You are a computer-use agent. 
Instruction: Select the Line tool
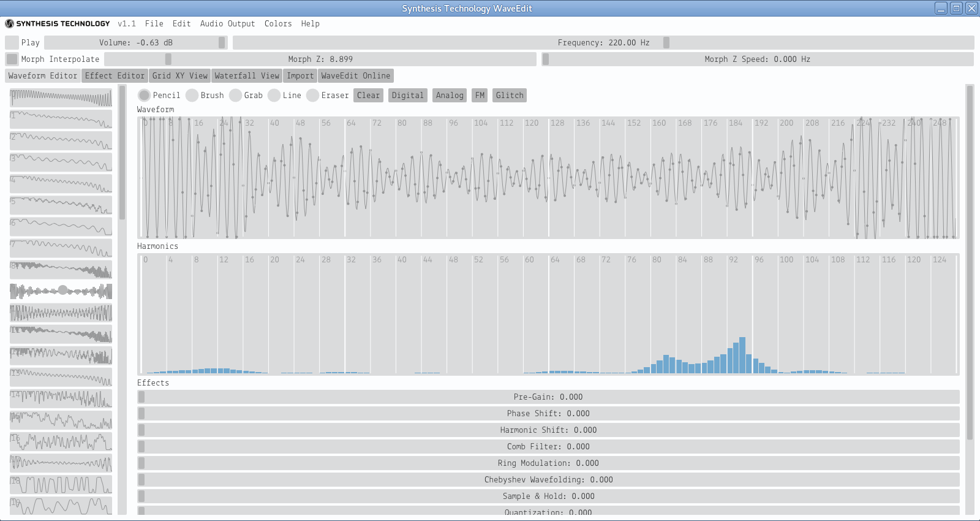274,95
